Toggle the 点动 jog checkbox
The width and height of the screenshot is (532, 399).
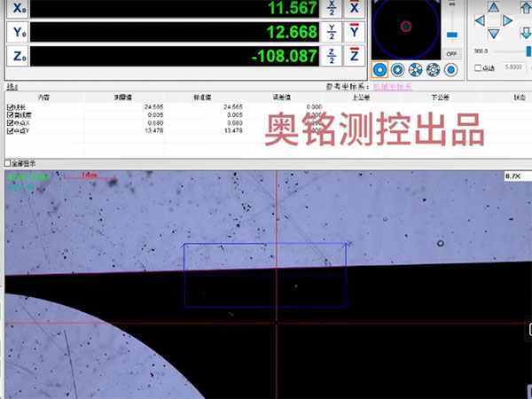479,68
